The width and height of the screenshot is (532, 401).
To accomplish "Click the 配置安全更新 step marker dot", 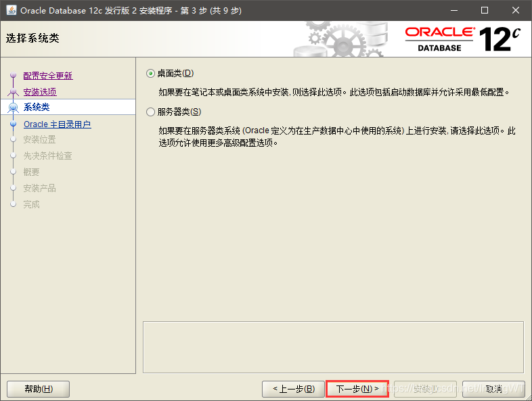I will 14,75.
